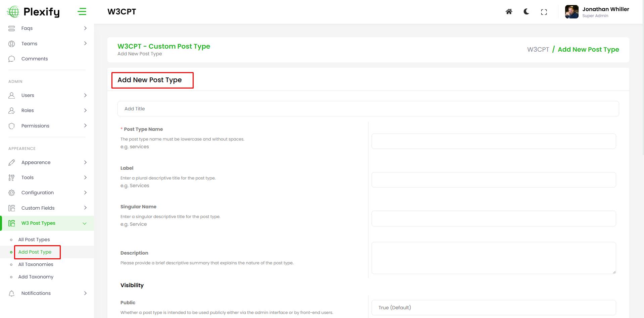This screenshot has width=644, height=318.
Task: Click the Permissions shield icon
Action: point(12,126)
